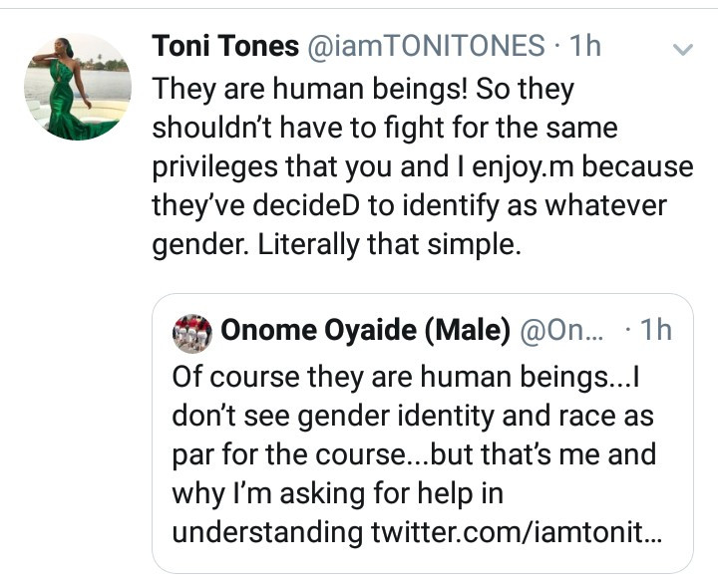Viewport: 718px width, 588px height.
Task: Click the truncated @On... handle
Action: pos(557,333)
